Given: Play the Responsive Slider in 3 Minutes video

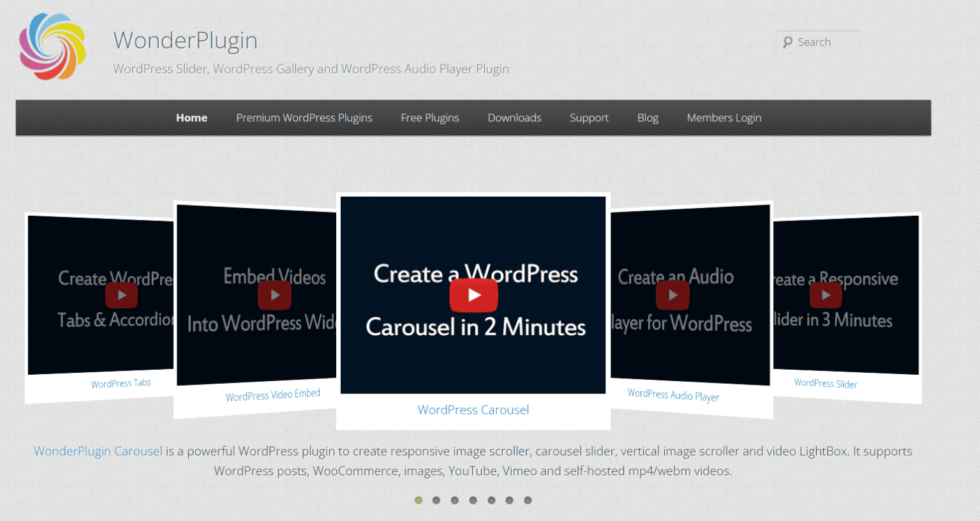Looking at the screenshot, I should [x=826, y=294].
